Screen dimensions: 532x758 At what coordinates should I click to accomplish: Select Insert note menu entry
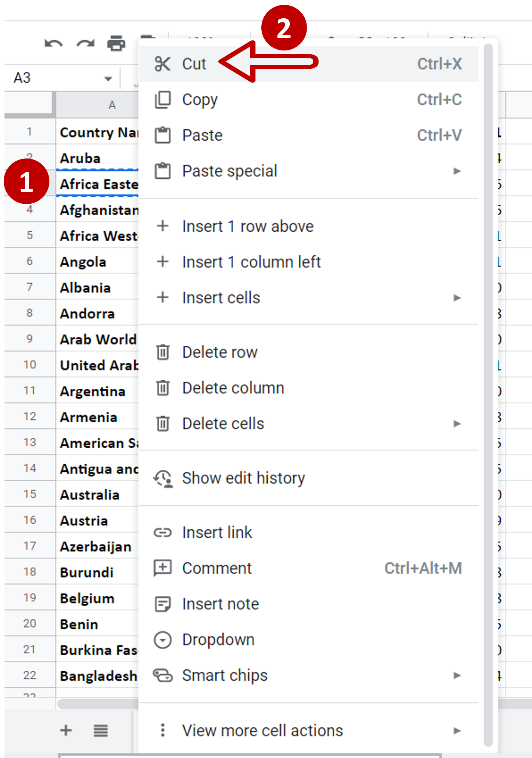(x=309, y=604)
